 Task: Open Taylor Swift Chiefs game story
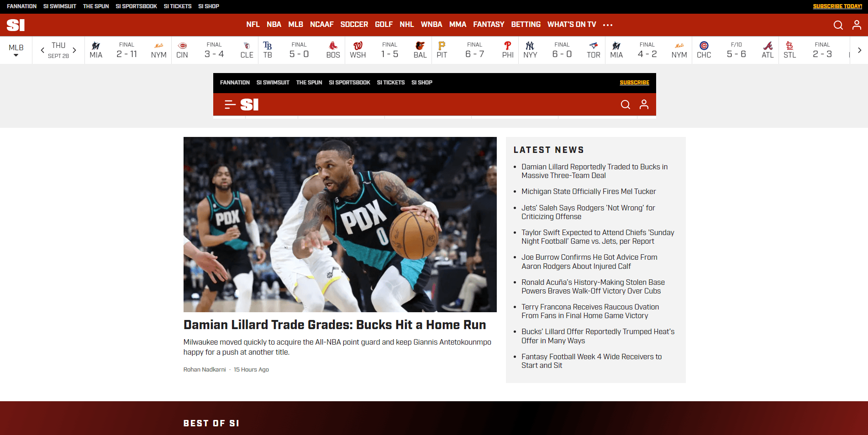598,237
